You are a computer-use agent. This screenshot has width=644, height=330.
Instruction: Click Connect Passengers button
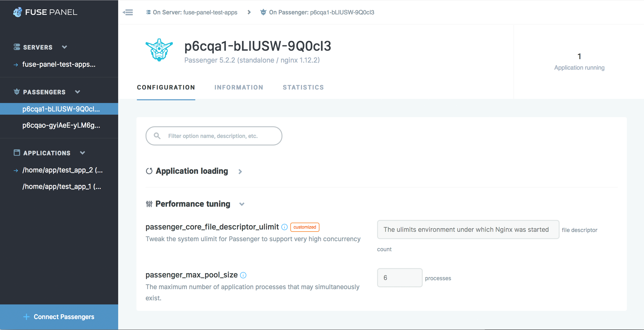(x=59, y=317)
